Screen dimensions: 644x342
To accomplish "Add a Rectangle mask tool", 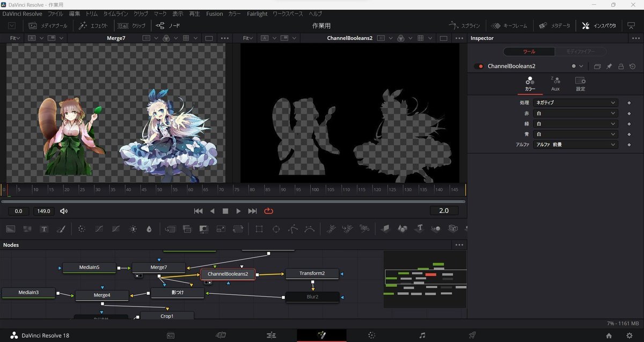I will 259,229.
